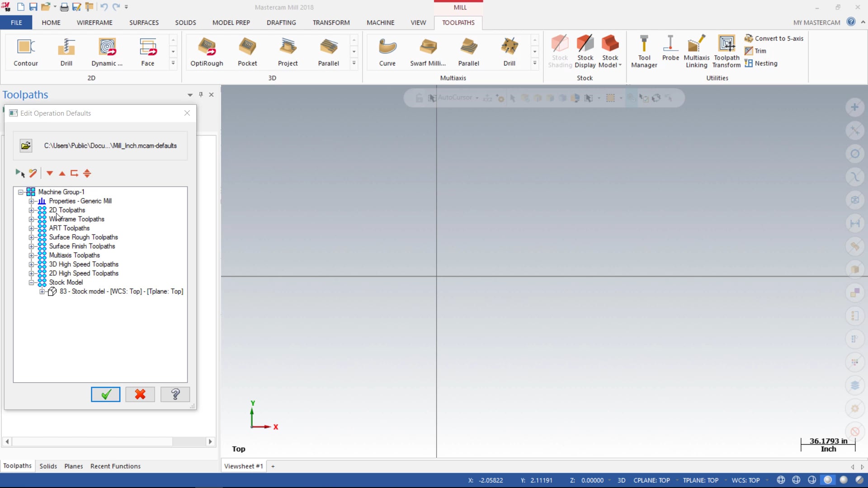Pick the 3D Parallel toolpath
The image size is (868, 488).
(329, 52)
